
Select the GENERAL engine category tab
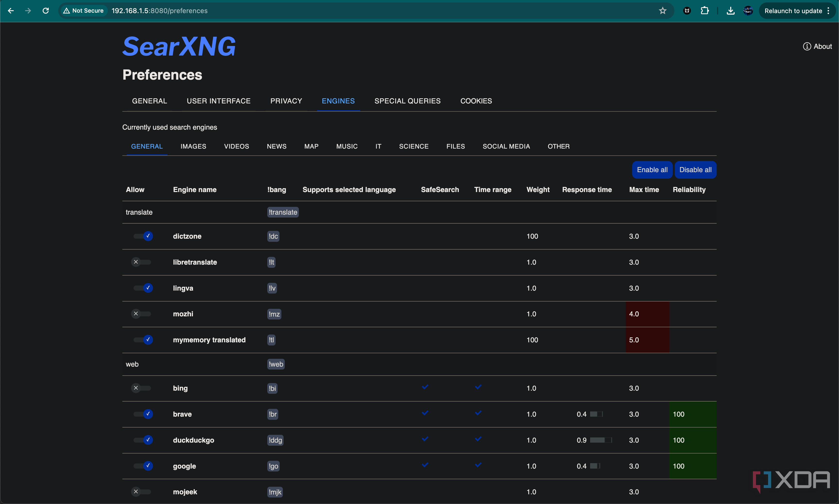click(147, 146)
